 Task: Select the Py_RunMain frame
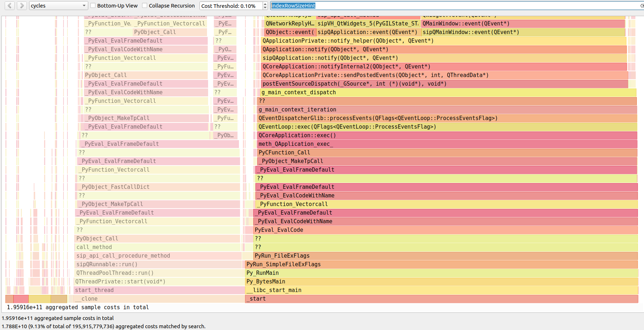(x=441, y=273)
